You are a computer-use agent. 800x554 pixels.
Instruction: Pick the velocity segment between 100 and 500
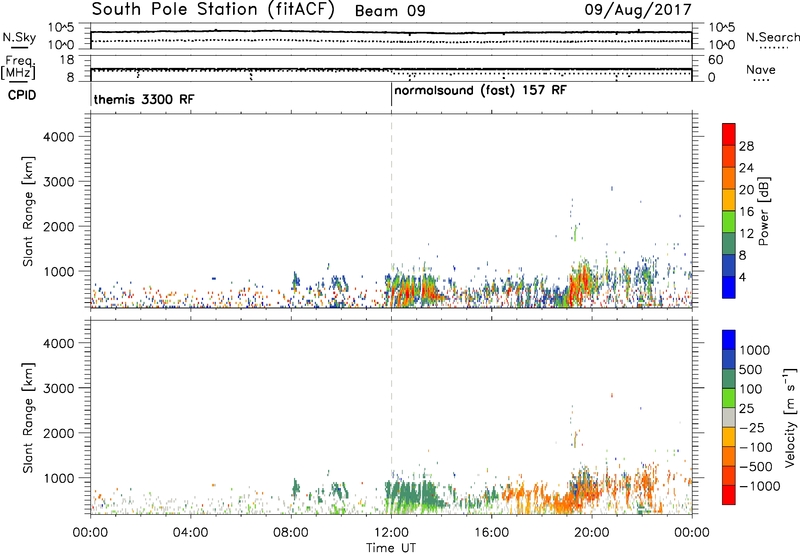click(x=729, y=379)
